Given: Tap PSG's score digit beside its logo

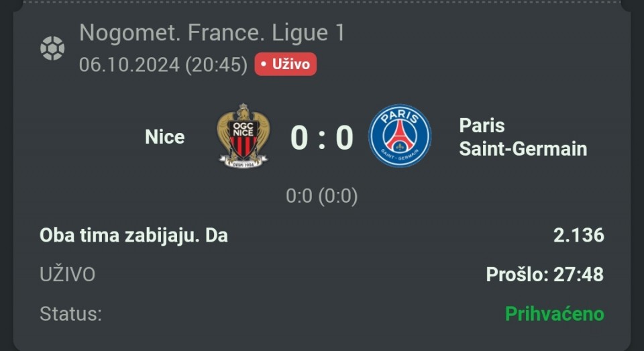Looking at the screenshot, I should [x=344, y=138].
